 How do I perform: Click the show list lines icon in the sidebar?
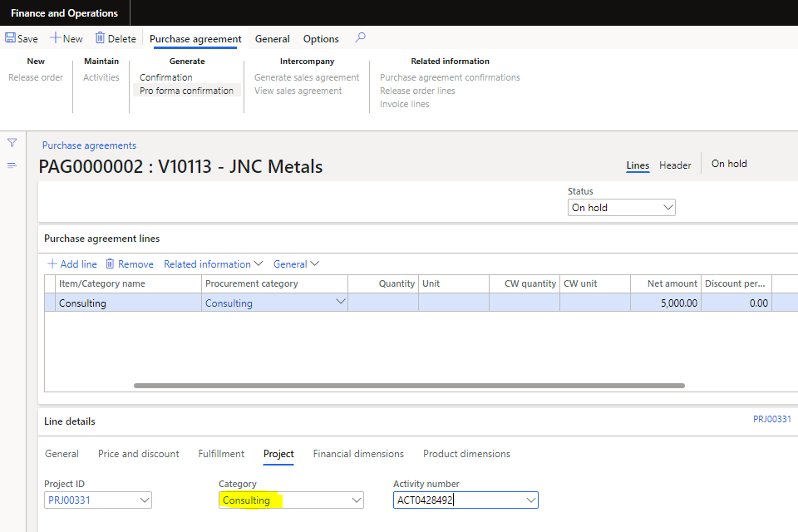(x=12, y=165)
